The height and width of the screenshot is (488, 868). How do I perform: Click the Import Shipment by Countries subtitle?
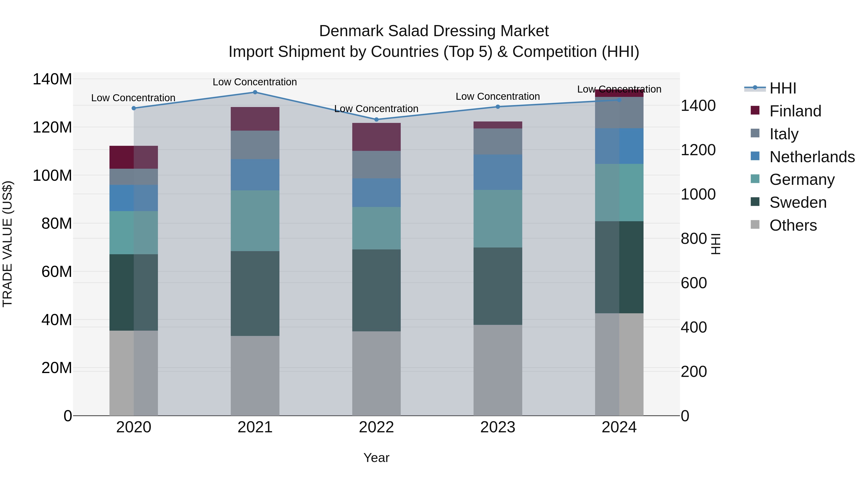pos(434,52)
